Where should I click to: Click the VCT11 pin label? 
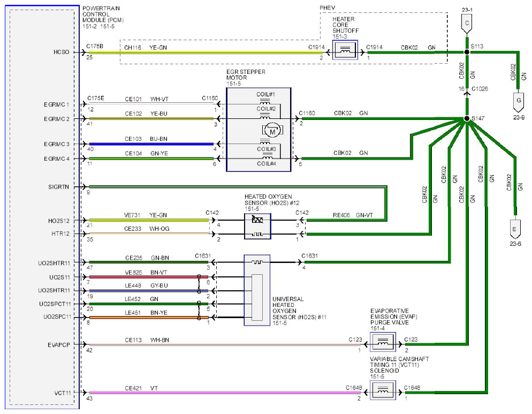(63, 393)
